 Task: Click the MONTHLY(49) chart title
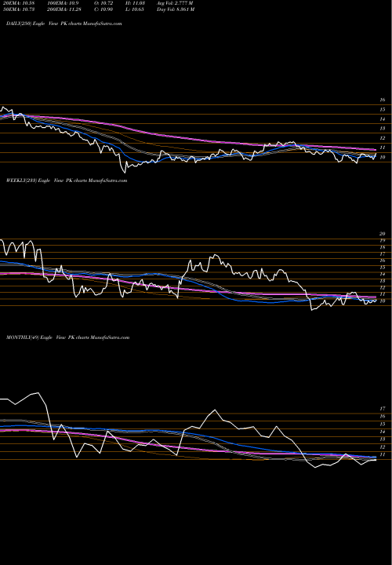[x=67, y=337]
